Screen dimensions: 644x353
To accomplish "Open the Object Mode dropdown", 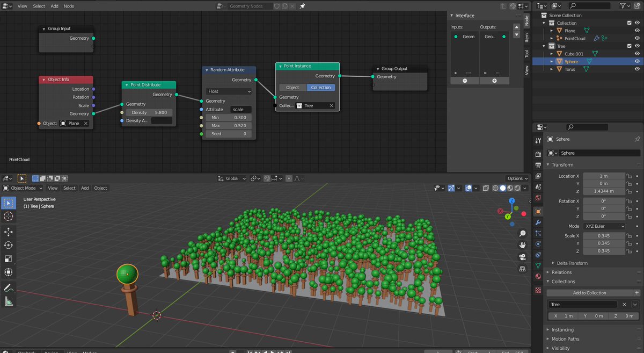I will tap(24, 188).
